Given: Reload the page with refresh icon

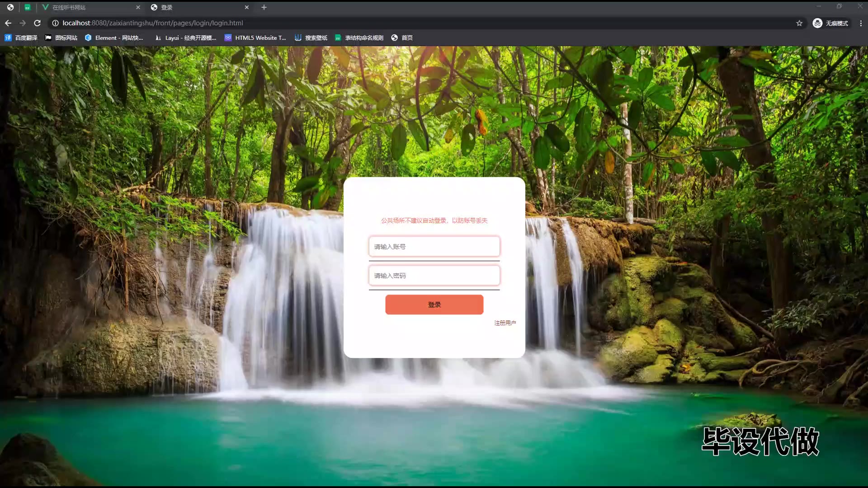Looking at the screenshot, I should click(x=38, y=23).
